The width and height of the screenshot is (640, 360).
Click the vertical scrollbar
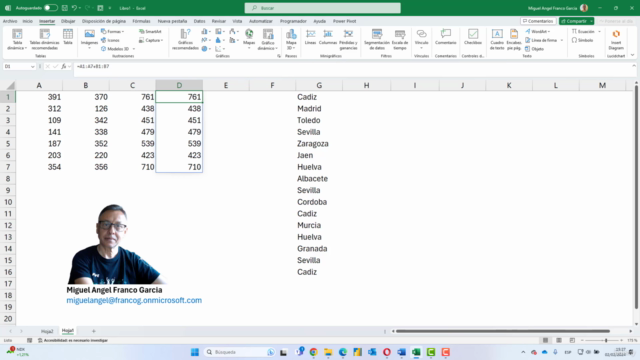(x=636, y=197)
